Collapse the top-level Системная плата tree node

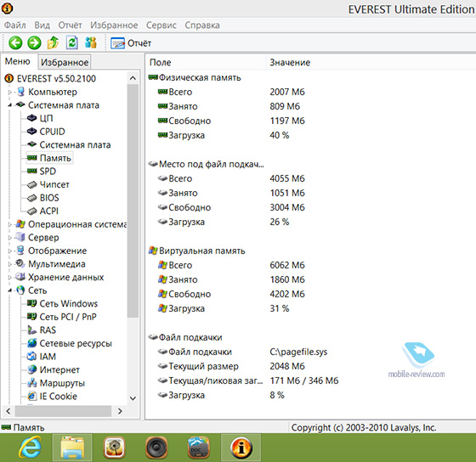click(9, 105)
